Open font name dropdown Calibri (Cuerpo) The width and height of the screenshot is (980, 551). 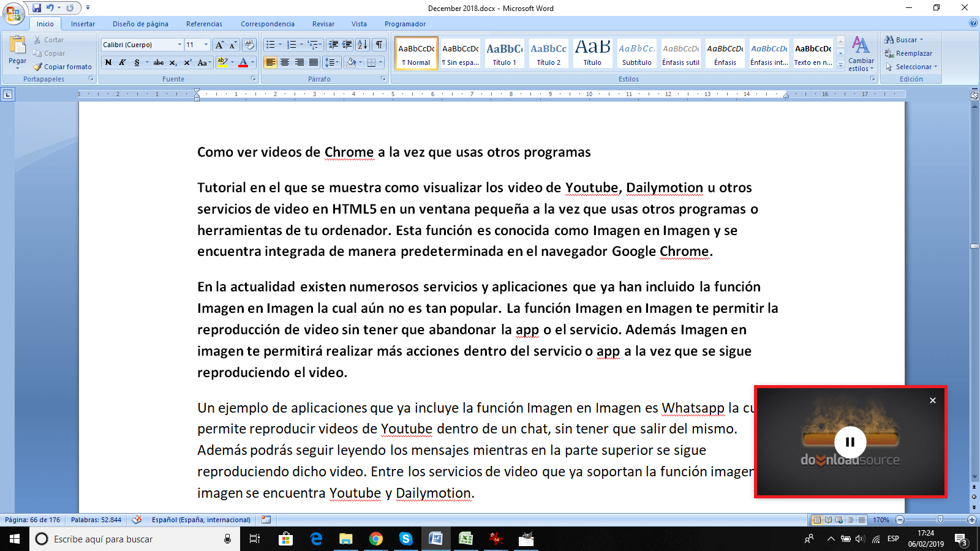tap(179, 45)
